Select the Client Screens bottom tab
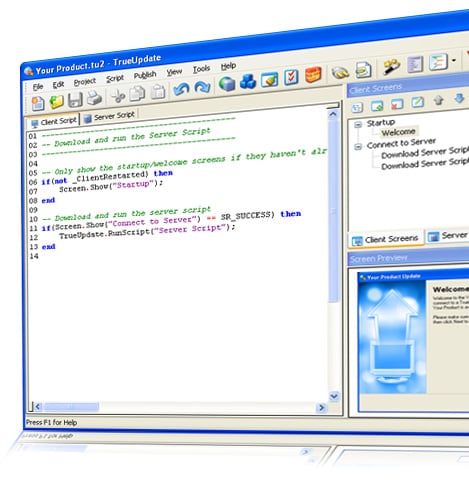The height and width of the screenshot is (483, 469). (x=386, y=239)
